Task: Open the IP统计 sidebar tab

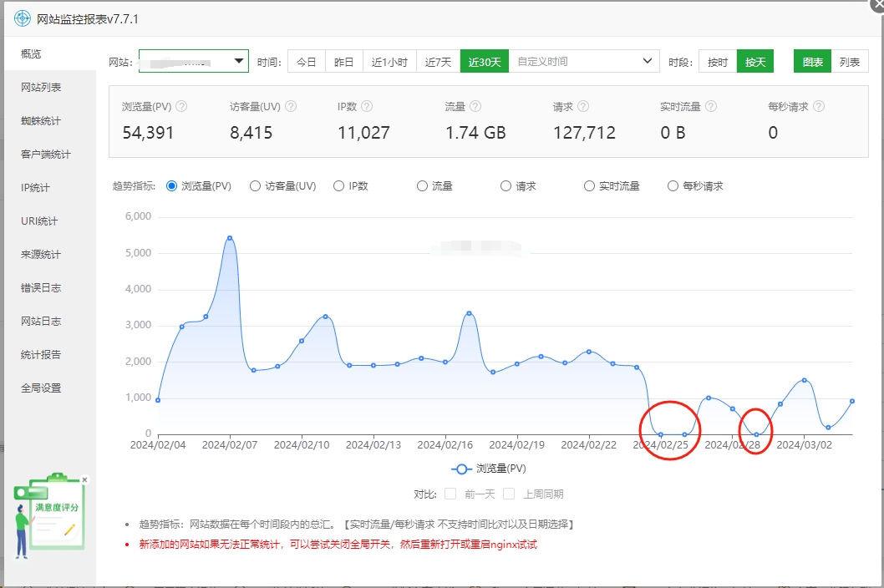Action: [x=49, y=188]
